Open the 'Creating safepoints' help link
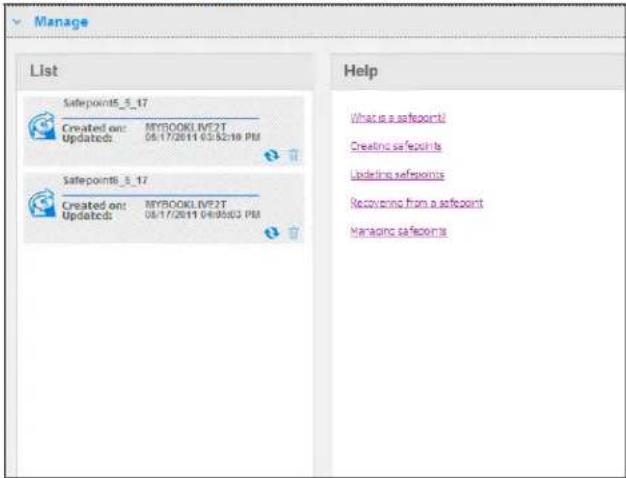This screenshot has width=626, height=478. point(396,146)
